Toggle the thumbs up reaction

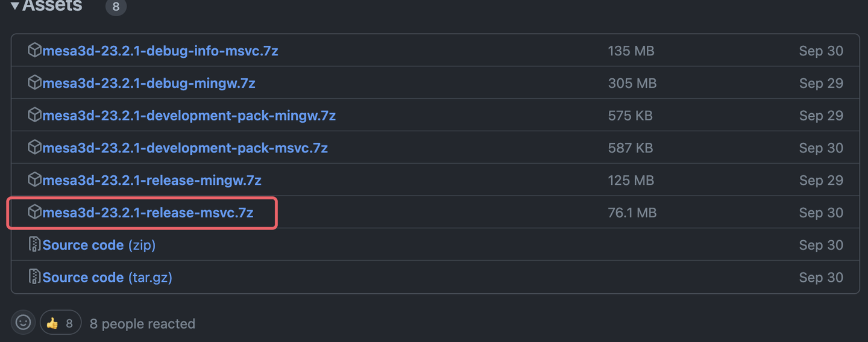(60, 323)
